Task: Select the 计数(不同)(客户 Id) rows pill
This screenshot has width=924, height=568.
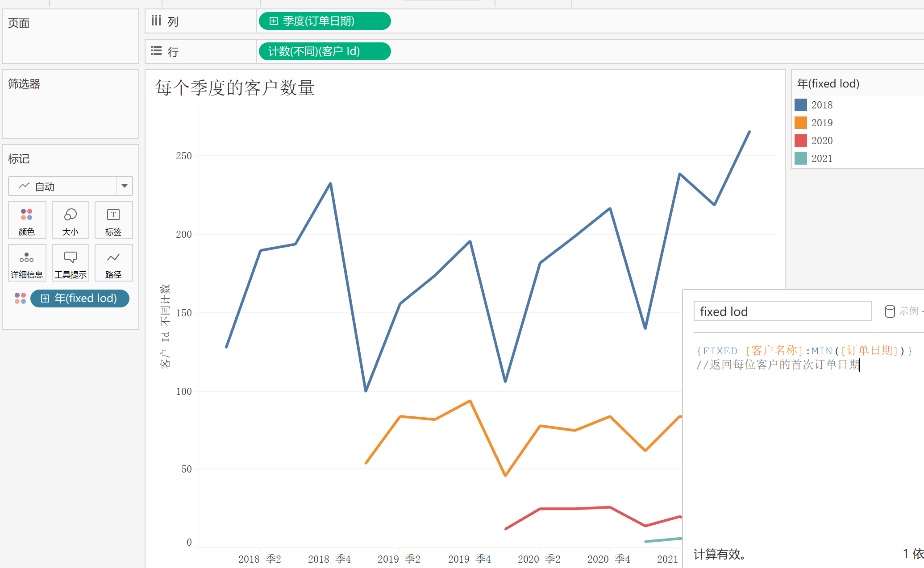Action: 324,51
